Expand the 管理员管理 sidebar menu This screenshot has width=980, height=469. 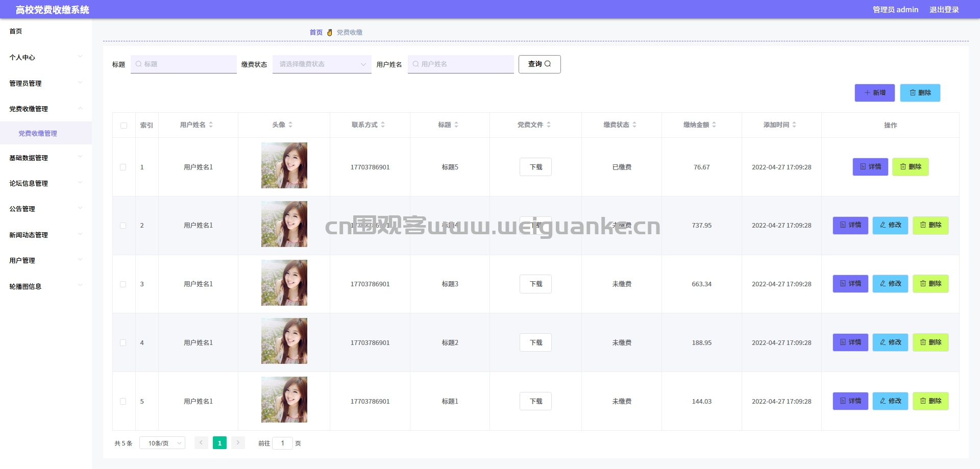[x=46, y=83]
